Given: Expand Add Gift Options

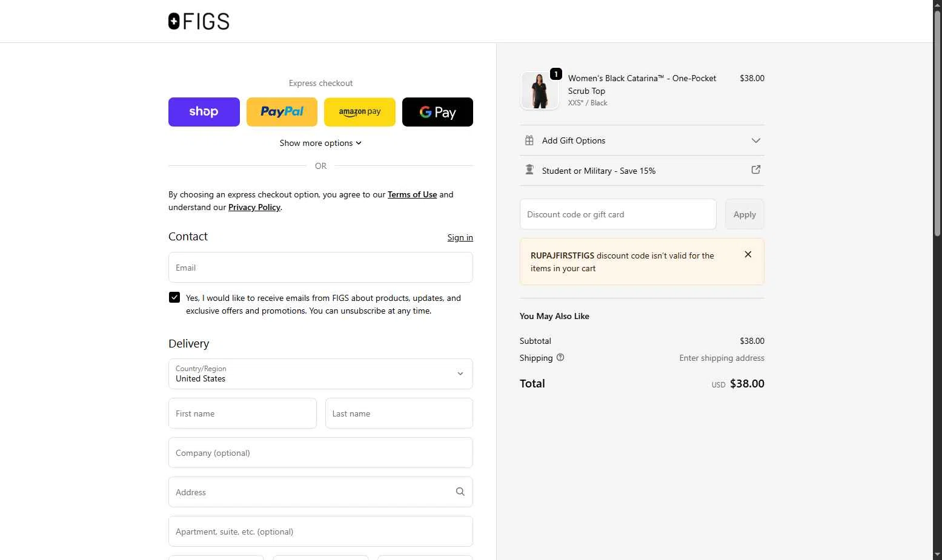Looking at the screenshot, I should (x=642, y=140).
